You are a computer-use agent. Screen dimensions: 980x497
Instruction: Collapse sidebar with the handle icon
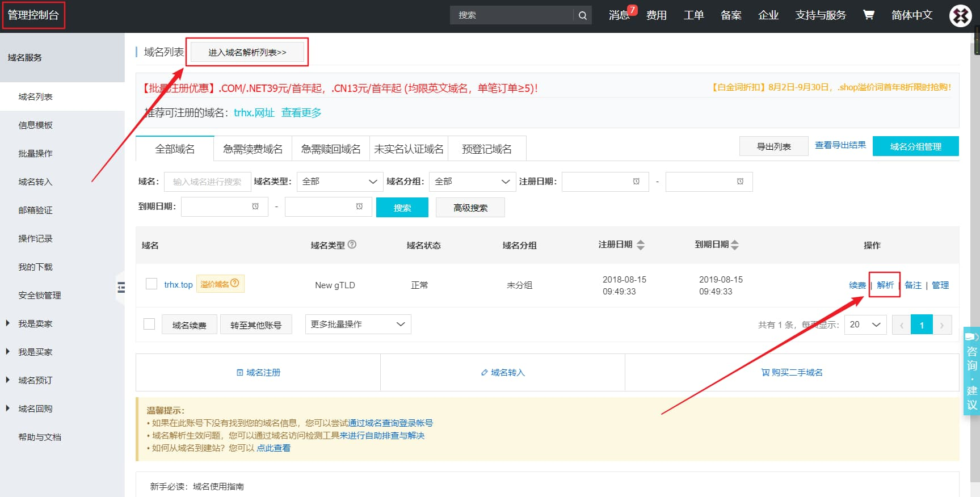tap(121, 288)
